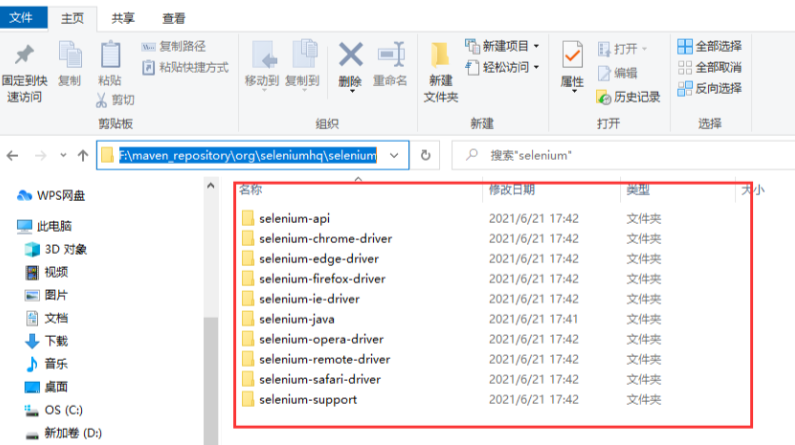Click 重命名 (Rename) icon
This screenshot has height=445, width=795.
390,55
